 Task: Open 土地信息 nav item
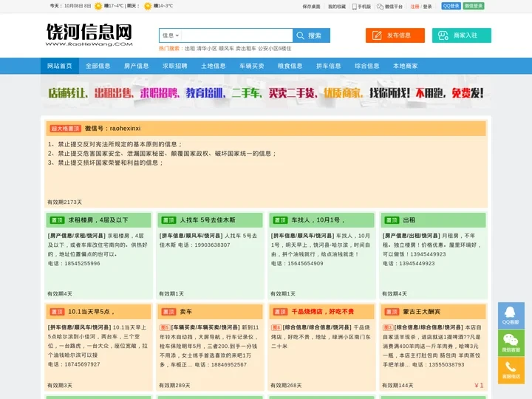click(213, 66)
